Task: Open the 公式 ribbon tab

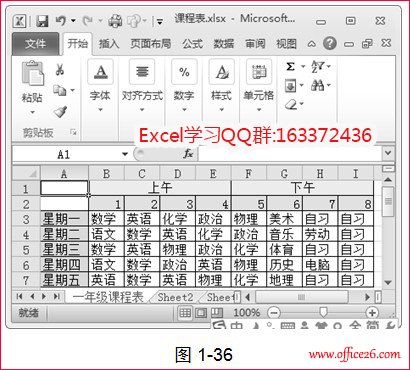Action: pyautogui.click(x=193, y=44)
